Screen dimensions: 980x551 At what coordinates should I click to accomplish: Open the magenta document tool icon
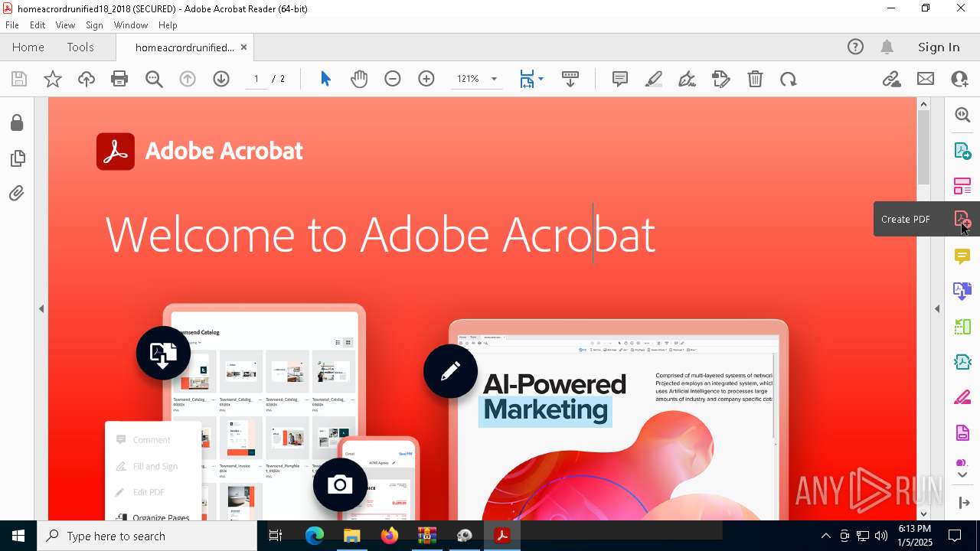962,433
